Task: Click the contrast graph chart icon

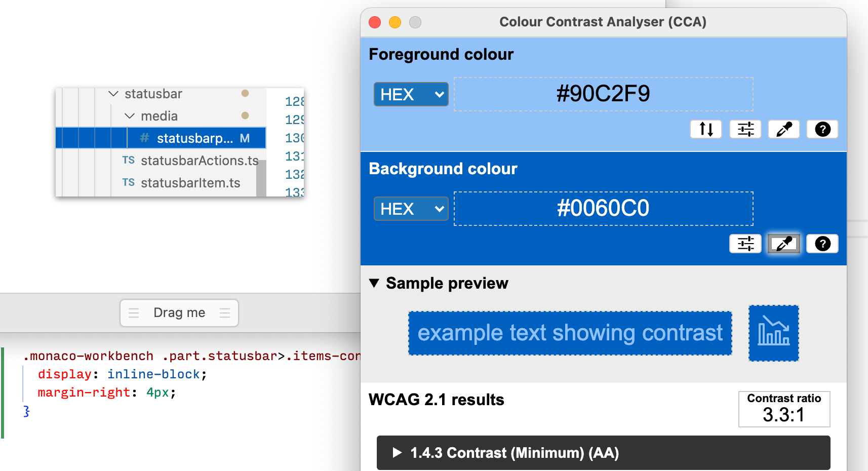Action: coord(773,333)
